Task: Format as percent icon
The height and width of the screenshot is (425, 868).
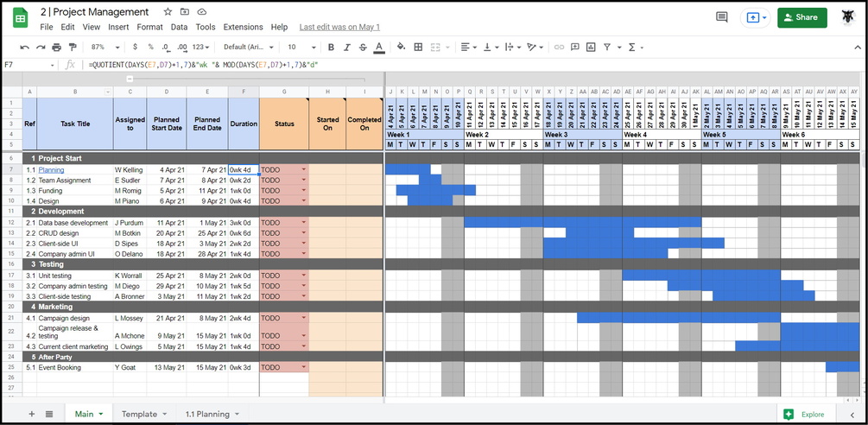Action: click(150, 47)
